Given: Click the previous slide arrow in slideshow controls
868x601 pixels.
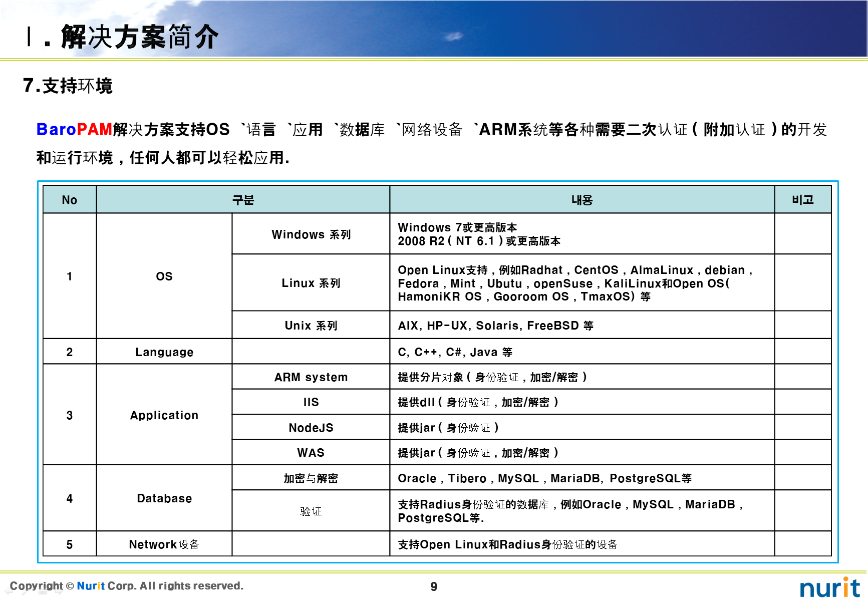Looking at the screenshot, I should click(10, 591).
